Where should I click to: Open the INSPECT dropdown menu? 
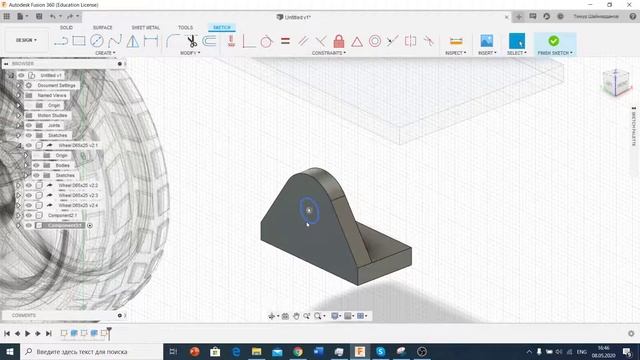tap(456, 53)
